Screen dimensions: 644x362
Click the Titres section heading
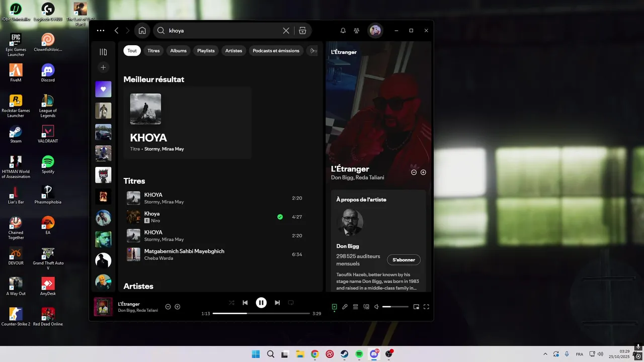134,181
